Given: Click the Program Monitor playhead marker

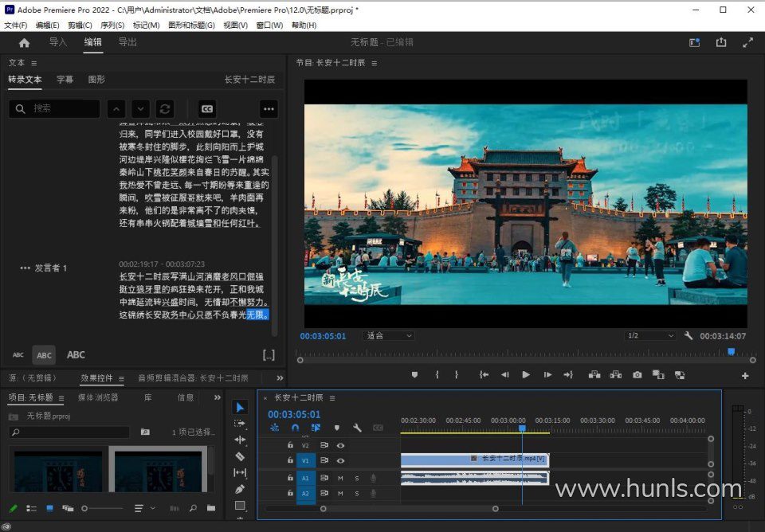Looking at the screenshot, I should coord(732,351).
